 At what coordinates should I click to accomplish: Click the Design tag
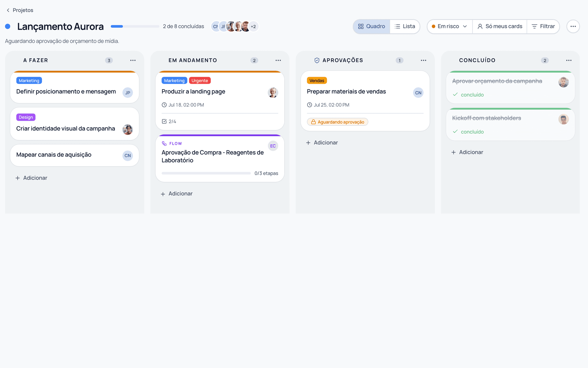pos(26,117)
